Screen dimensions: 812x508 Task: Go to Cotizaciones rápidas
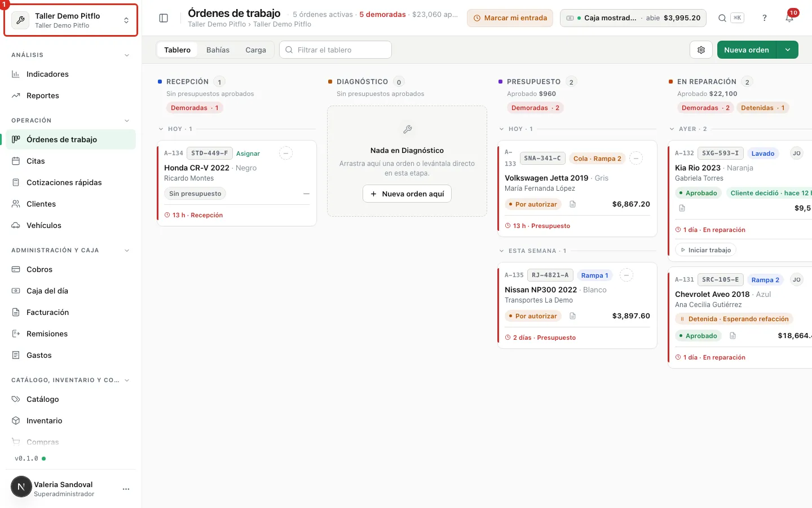point(70,183)
